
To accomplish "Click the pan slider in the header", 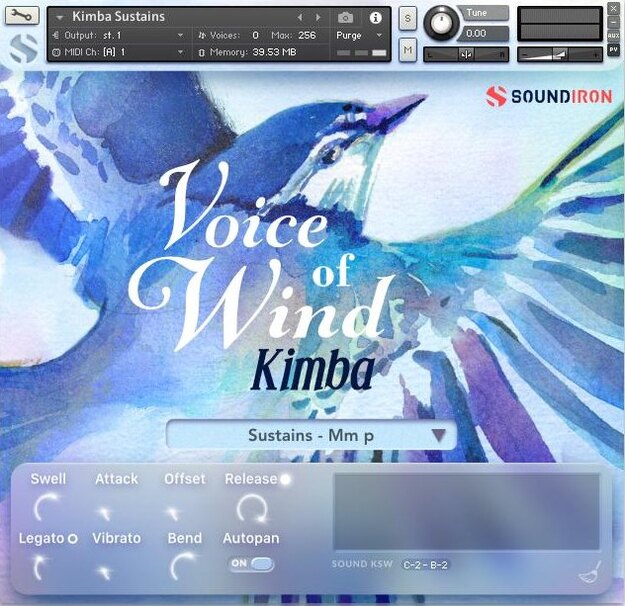I will coord(466,54).
